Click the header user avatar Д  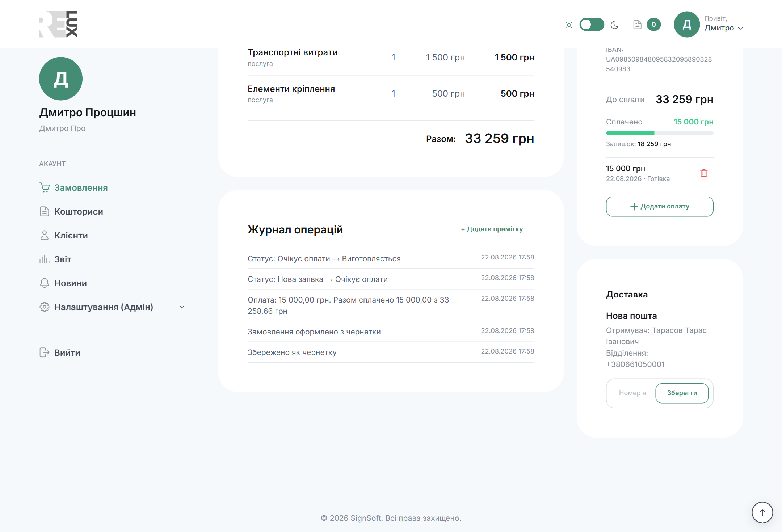tap(686, 24)
